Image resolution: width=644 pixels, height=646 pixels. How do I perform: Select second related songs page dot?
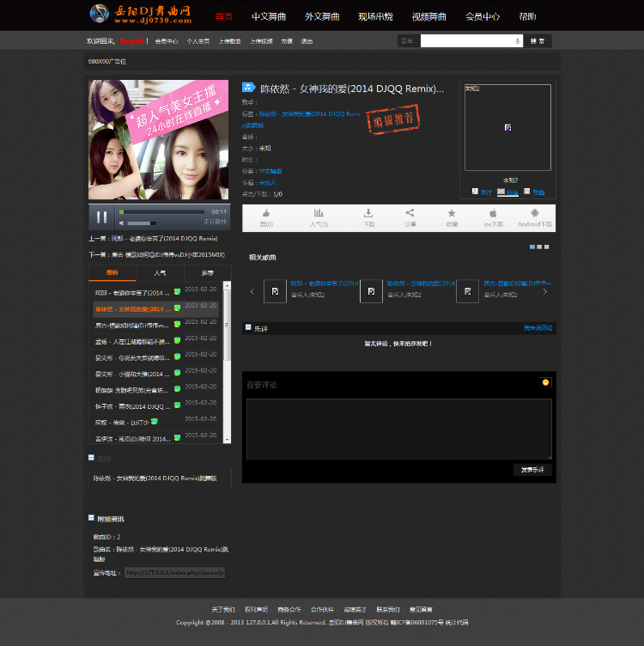point(539,247)
